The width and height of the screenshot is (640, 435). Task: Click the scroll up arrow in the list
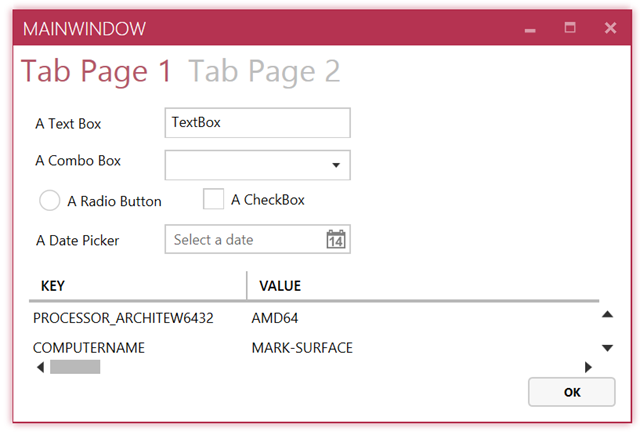(x=606, y=315)
